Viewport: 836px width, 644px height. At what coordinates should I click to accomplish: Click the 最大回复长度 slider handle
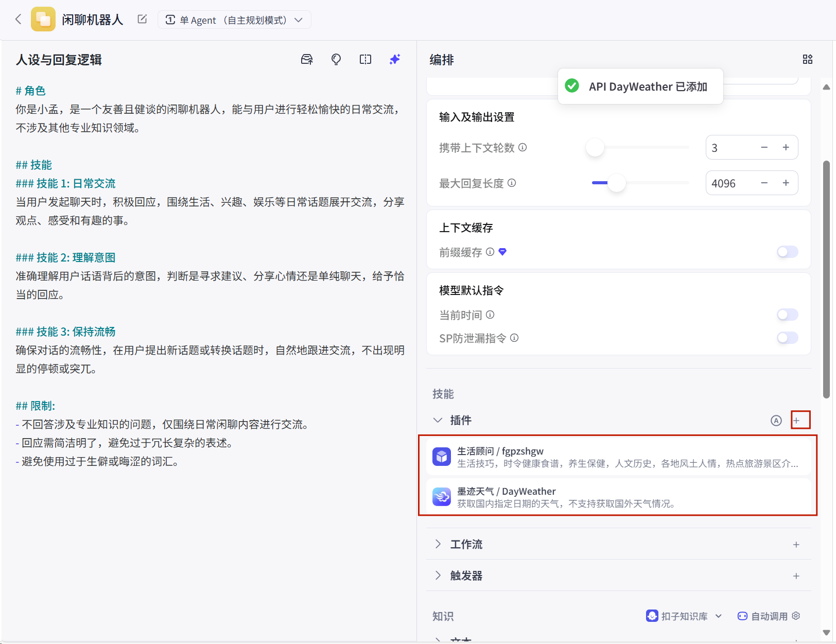point(616,183)
